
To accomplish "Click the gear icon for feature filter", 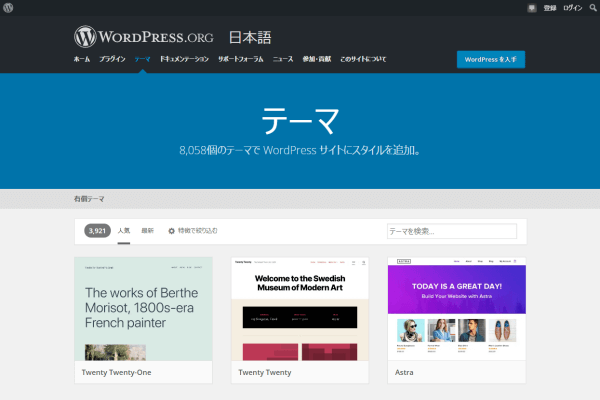I will point(171,231).
